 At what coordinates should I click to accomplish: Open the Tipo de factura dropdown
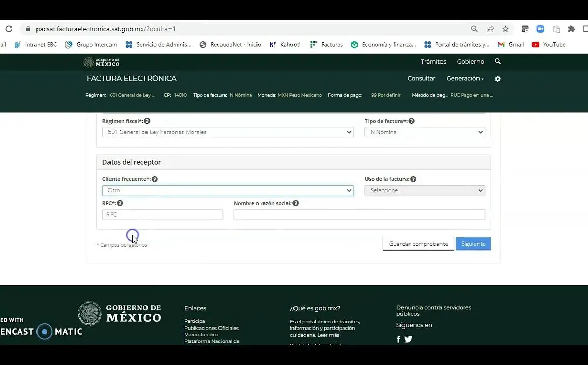(x=425, y=132)
